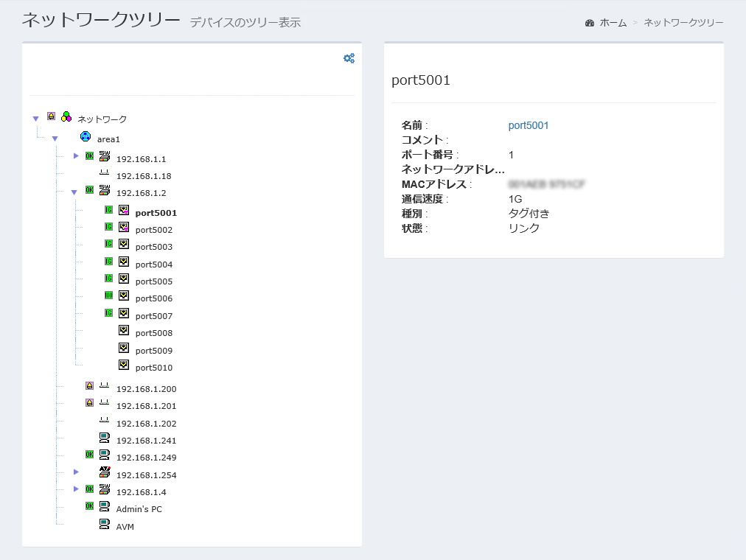Click the warning bell icon of 192.168.1.201

89,402
